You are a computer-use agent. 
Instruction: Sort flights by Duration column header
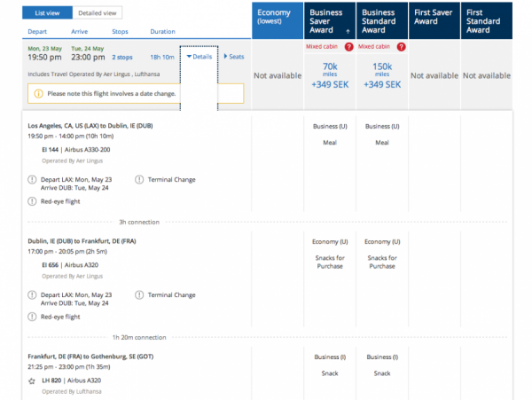[162, 30]
